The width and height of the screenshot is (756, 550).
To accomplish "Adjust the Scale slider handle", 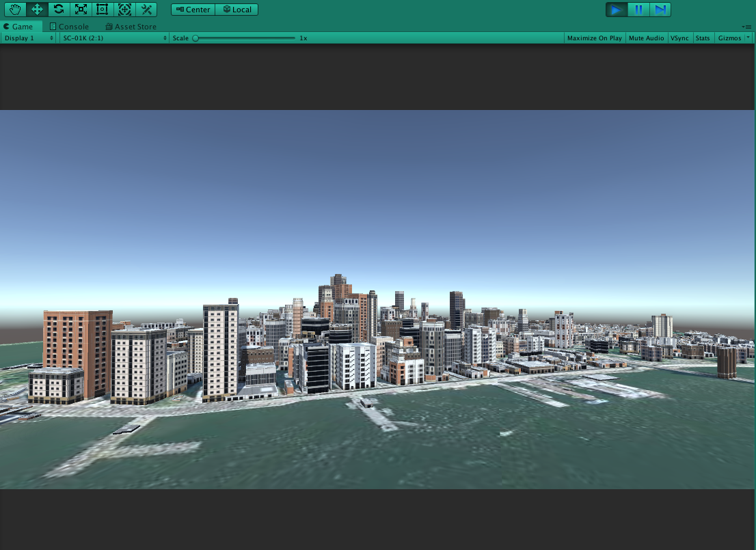I will [196, 38].
